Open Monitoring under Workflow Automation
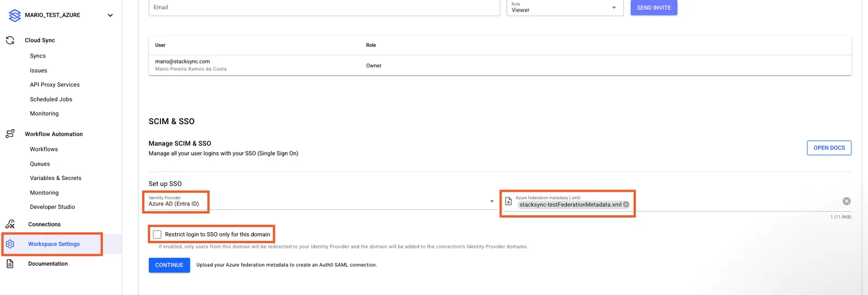Image resolution: width=868 pixels, height=295 pixels. click(x=44, y=193)
